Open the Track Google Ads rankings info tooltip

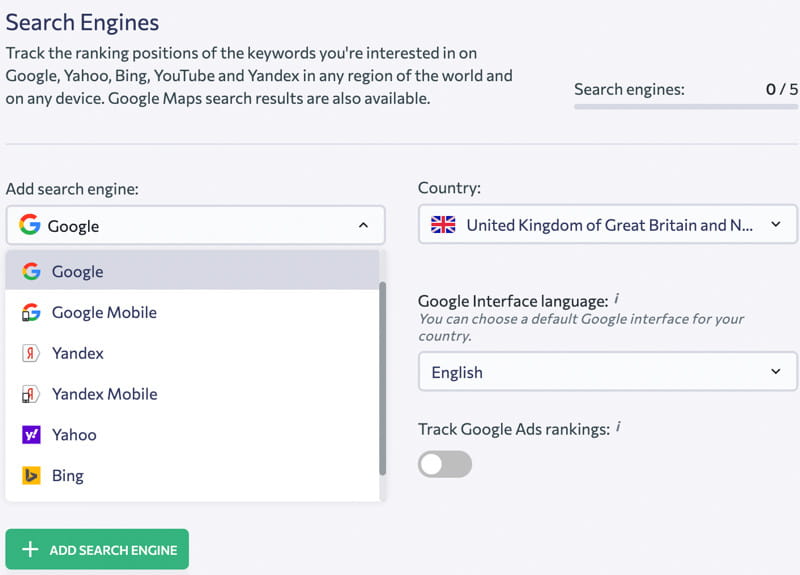[x=618, y=426]
